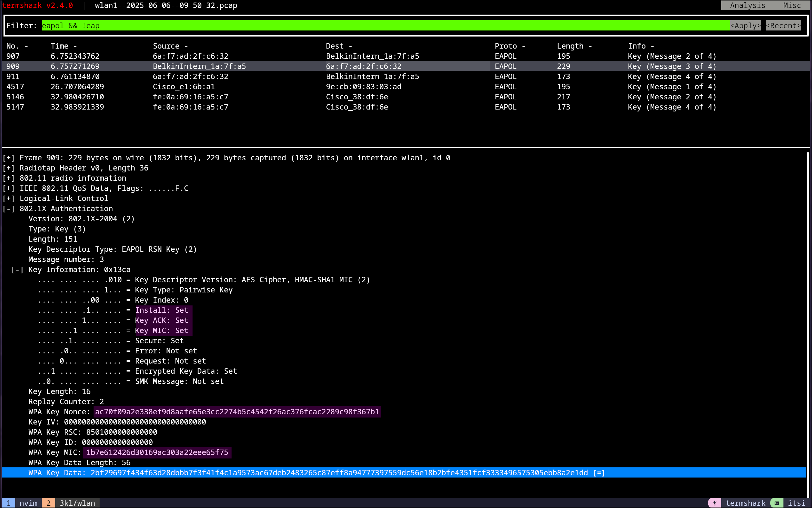The image size is (812, 508).
Task: Expand the Logical-Link Control node
Action: click(8, 198)
